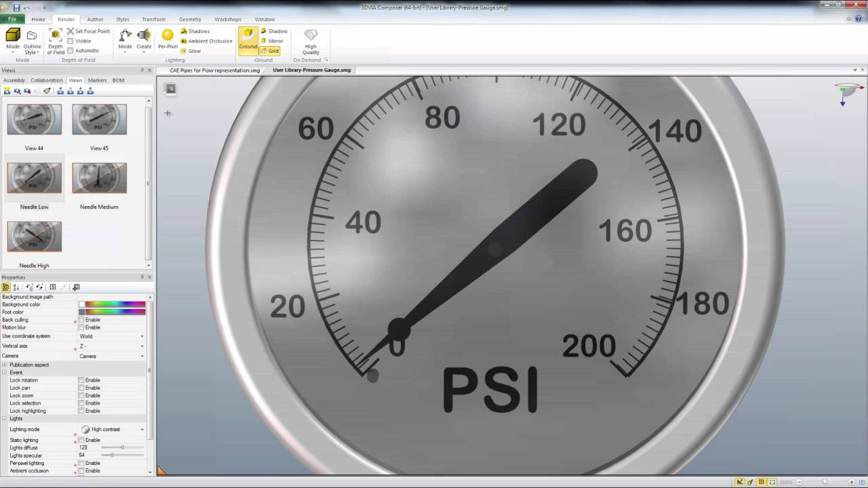Enable Lock zoom checkbox
The image size is (868, 488).
point(81,396)
